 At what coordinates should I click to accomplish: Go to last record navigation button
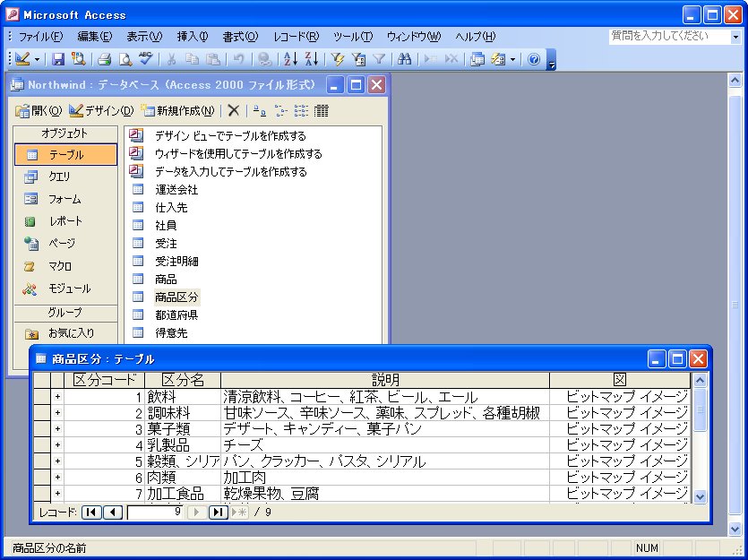point(218,512)
